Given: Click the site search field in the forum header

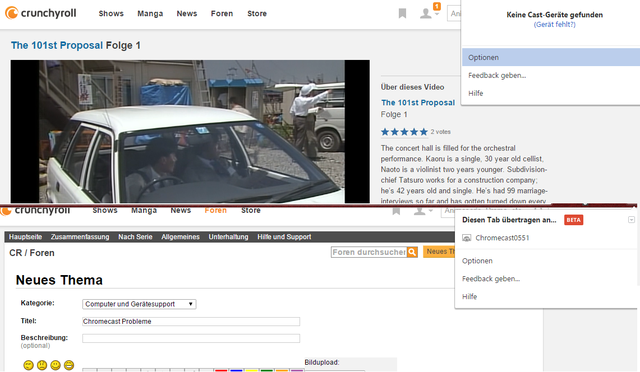Looking at the screenshot, I should [448, 211].
